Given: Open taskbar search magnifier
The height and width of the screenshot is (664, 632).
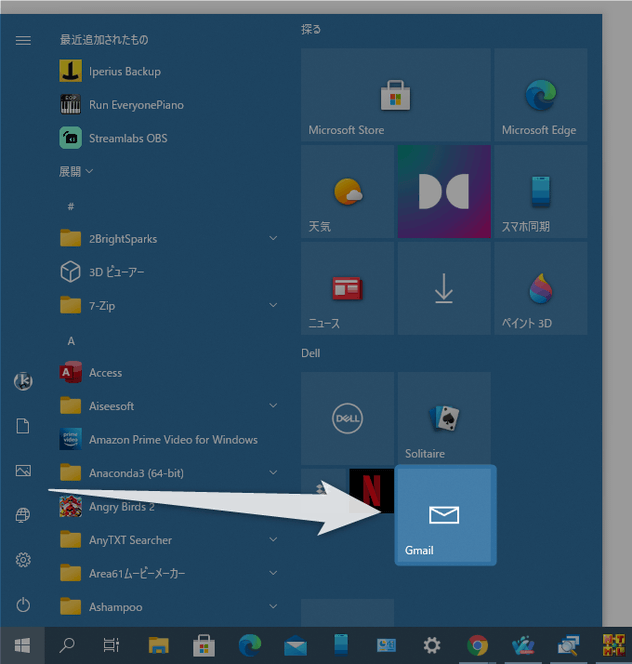Looking at the screenshot, I should pyautogui.click(x=67, y=645).
